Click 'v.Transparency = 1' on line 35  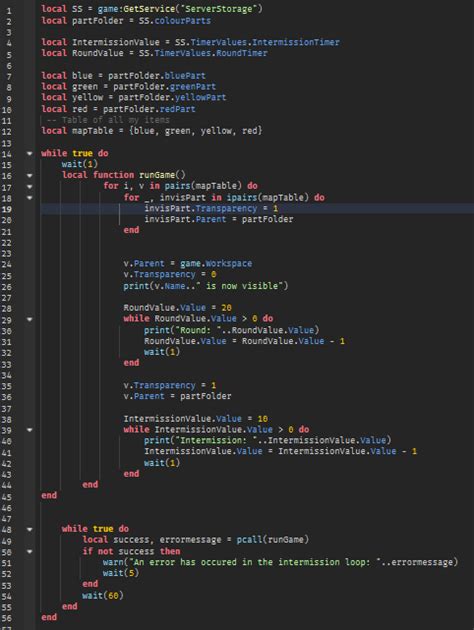click(x=170, y=385)
